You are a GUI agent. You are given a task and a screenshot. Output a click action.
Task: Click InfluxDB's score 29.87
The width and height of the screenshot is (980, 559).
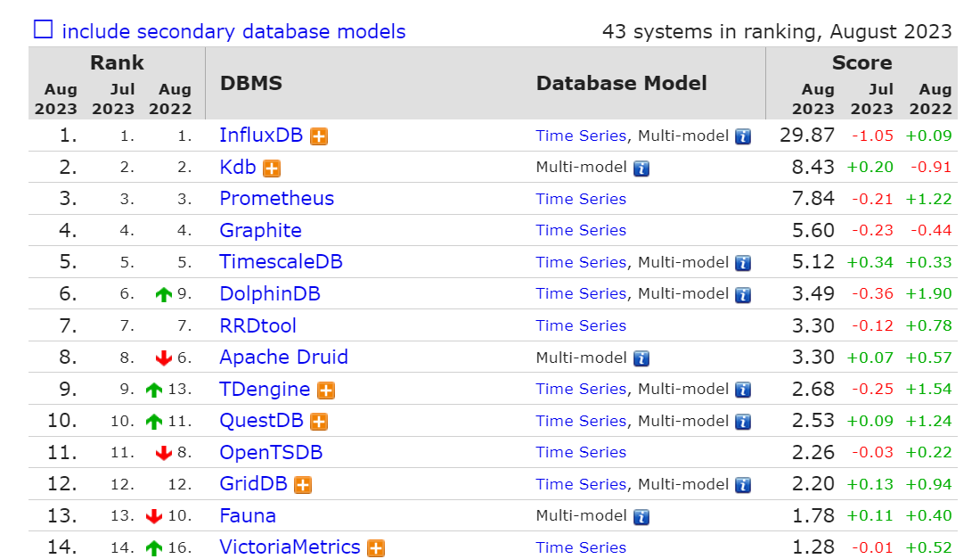click(x=807, y=135)
